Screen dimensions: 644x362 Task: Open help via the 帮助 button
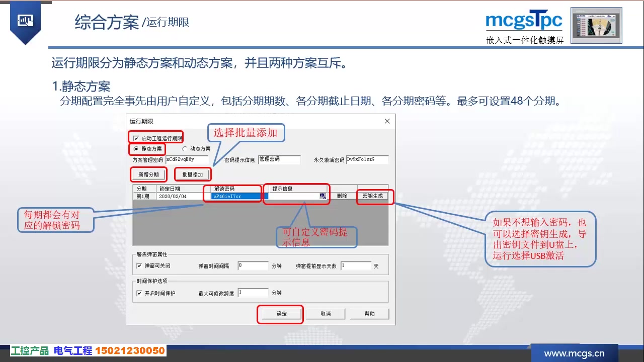pyautogui.click(x=370, y=314)
